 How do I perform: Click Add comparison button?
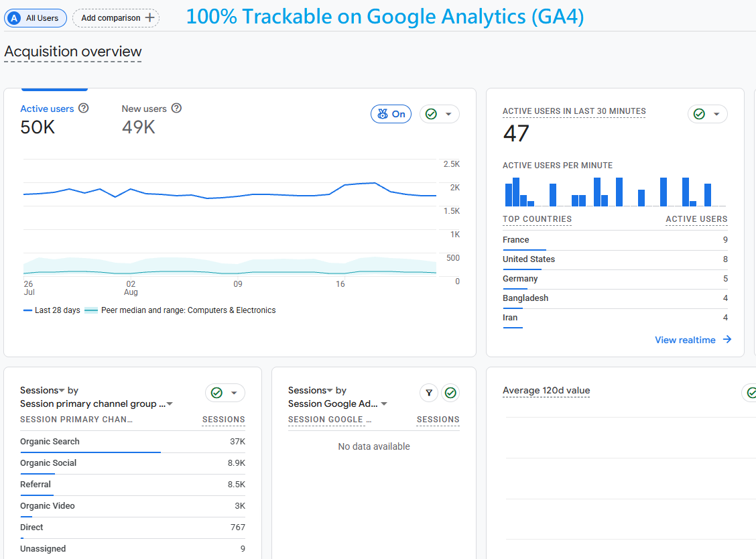point(116,18)
